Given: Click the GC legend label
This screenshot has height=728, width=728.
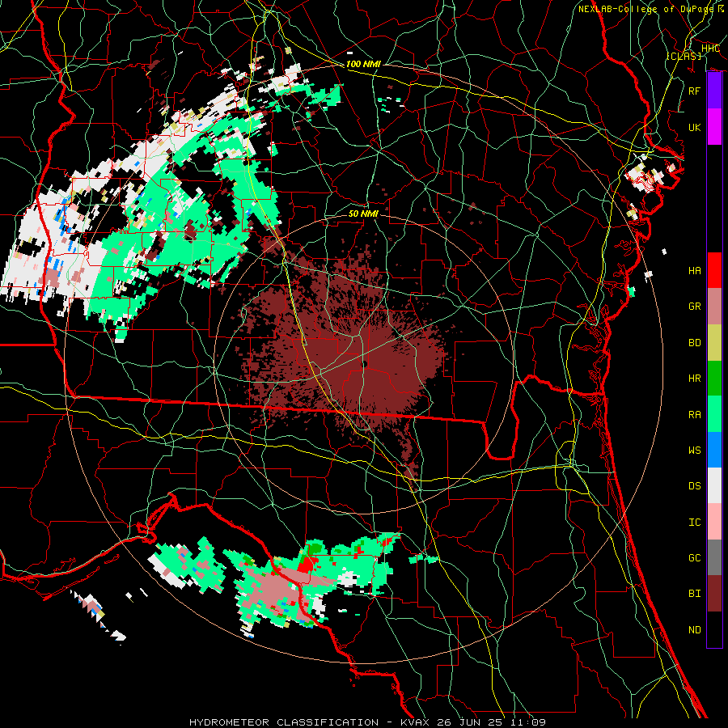Looking at the screenshot, I should point(695,557).
